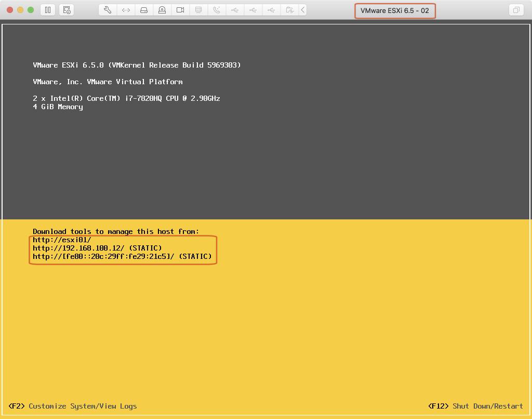Collapse the device toolbar with chevron
Viewport: 532px width, 419px height.
303,10
